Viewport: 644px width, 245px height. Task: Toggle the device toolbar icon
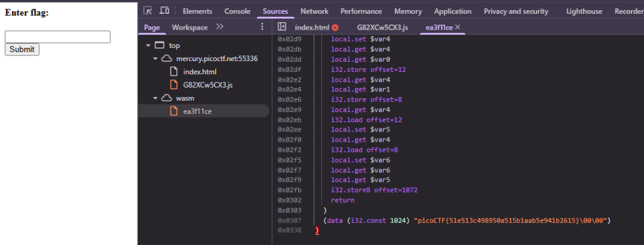tap(164, 11)
